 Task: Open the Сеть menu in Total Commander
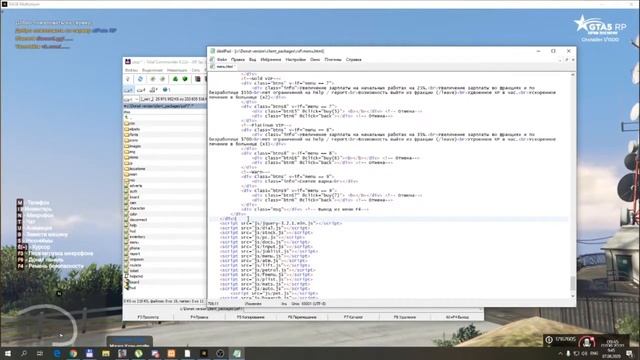(196, 70)
